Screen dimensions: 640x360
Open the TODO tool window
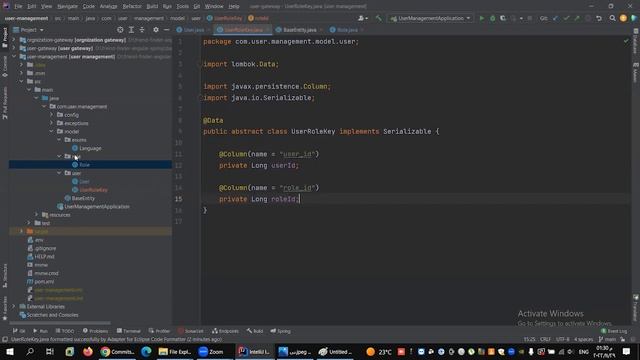click(65, 331)
